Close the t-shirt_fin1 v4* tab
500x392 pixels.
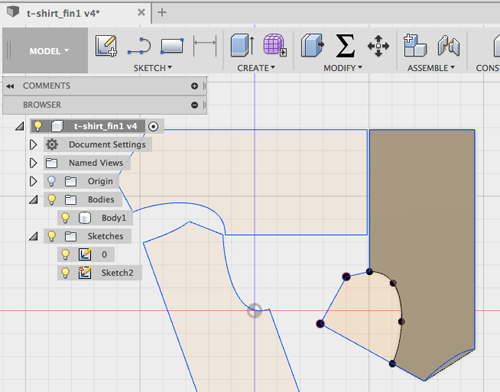(x=141, y=12)
